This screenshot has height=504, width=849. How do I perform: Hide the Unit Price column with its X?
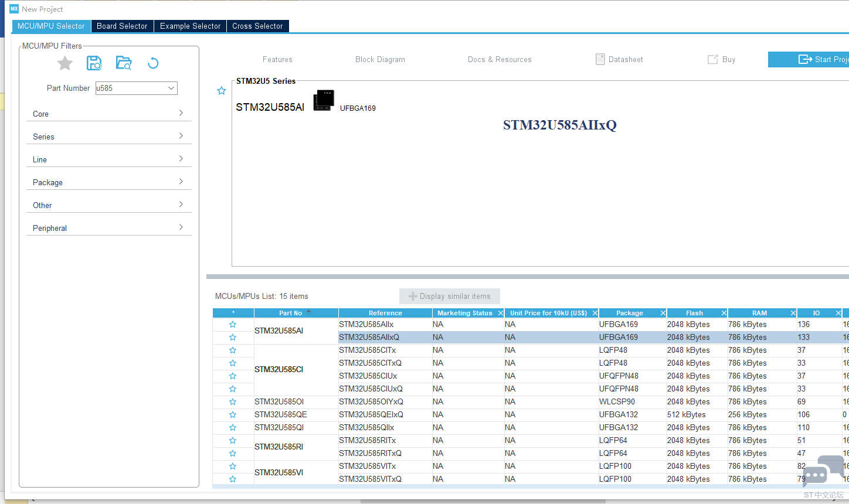595,313
